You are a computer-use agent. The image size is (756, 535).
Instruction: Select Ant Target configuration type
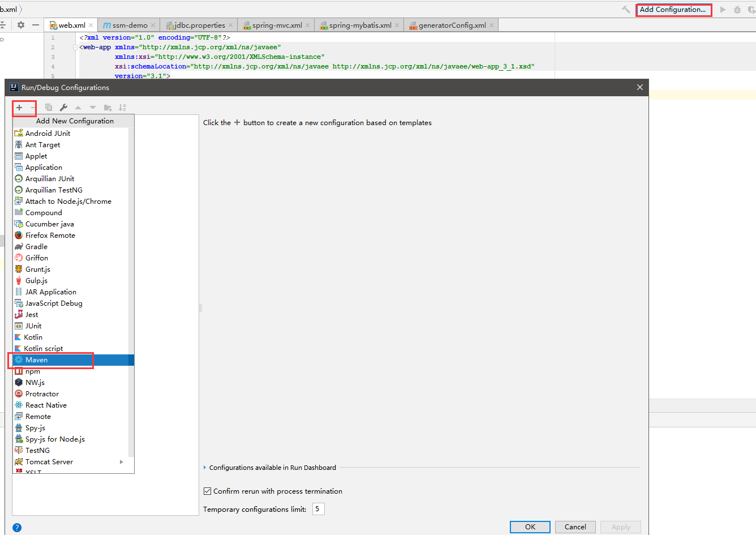[x=71, y=145]
